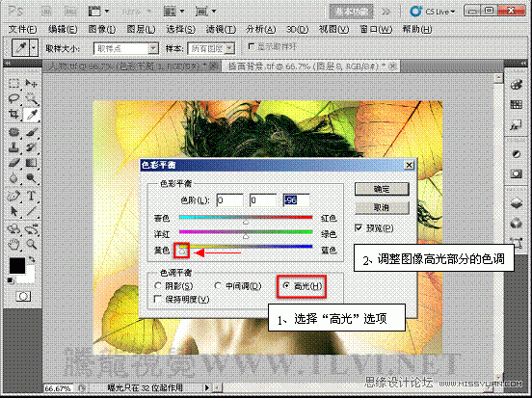The width and height of the screenshot is (532, 398).
Task: Select the Path Selection tool
Action: coord(13,211)
